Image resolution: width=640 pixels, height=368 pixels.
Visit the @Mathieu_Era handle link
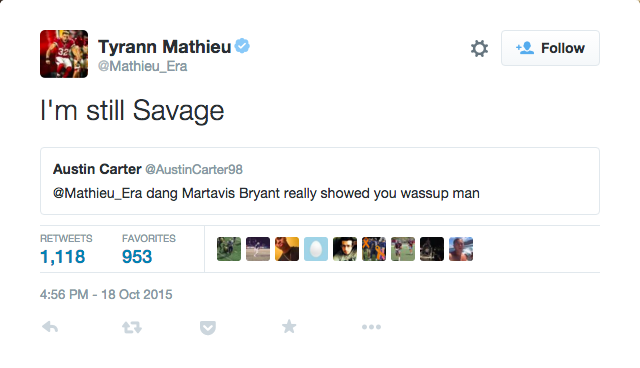pos(142,66)
